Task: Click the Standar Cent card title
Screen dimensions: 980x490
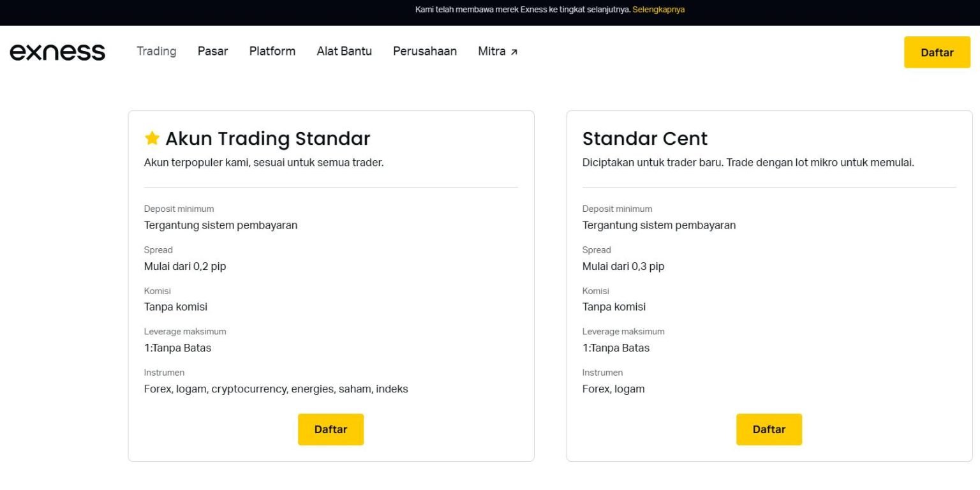Action: [644, 138]
